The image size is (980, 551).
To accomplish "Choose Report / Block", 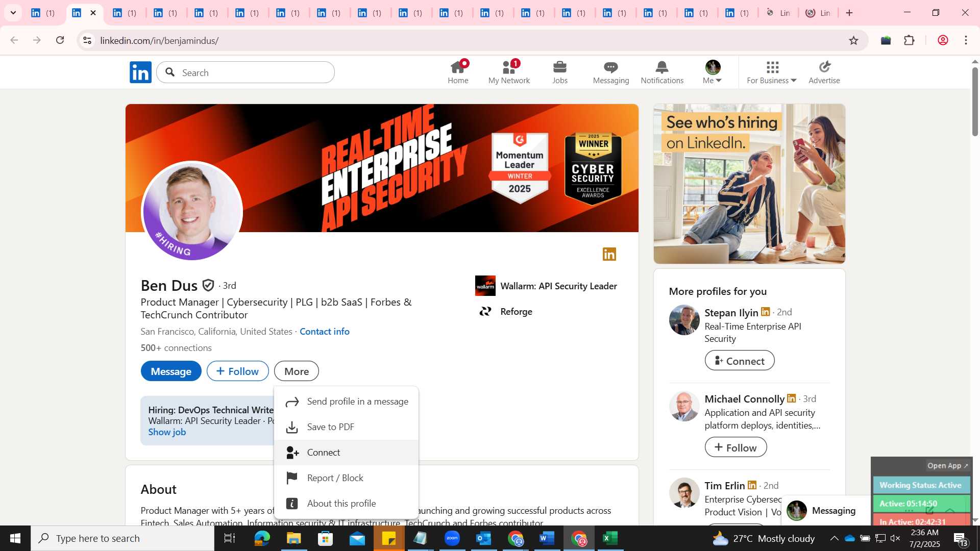I will (x=347, y=478).
